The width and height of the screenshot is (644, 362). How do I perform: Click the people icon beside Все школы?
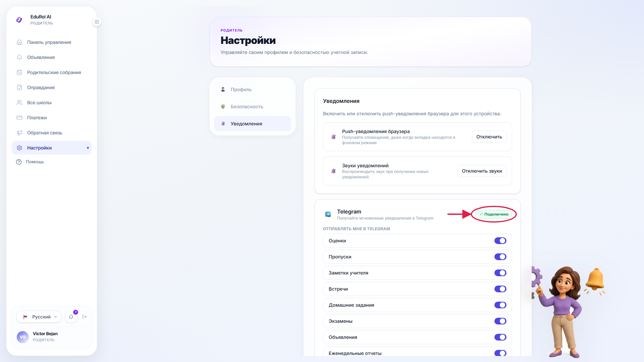[19, 103]
